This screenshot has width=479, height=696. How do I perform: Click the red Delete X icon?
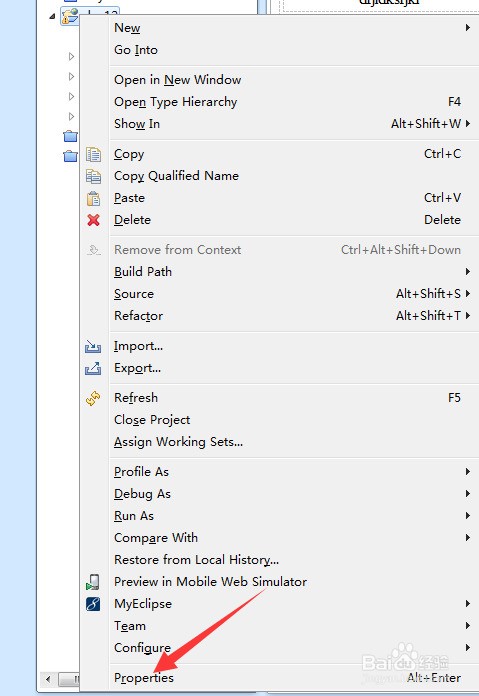(x=93, y=220)
